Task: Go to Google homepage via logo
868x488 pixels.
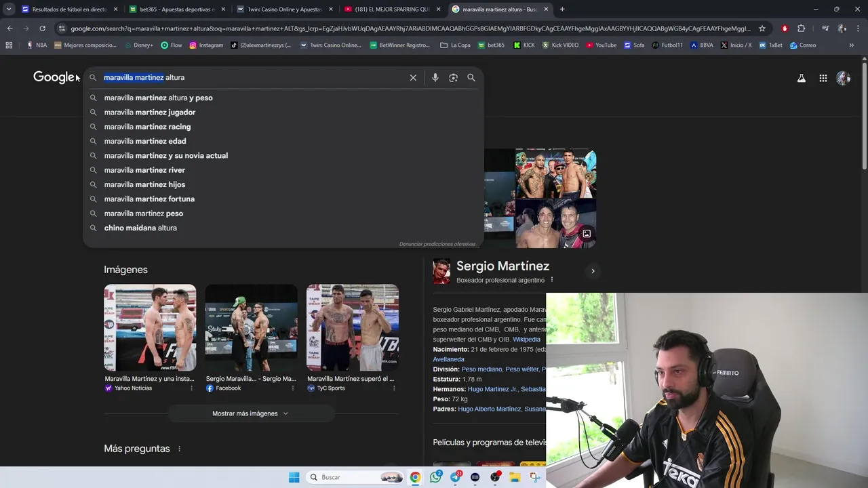Action: pos(54,77)
